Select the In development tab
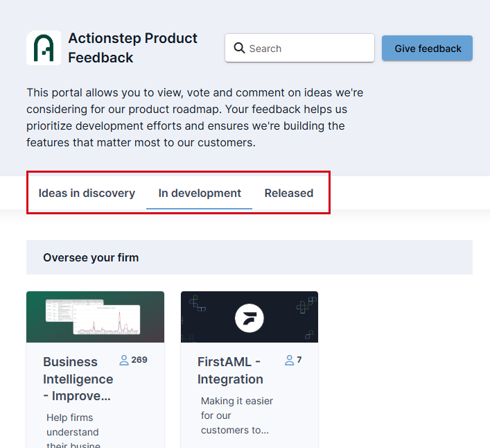Viewport: 490px width, 448px height. click(200, 193)
